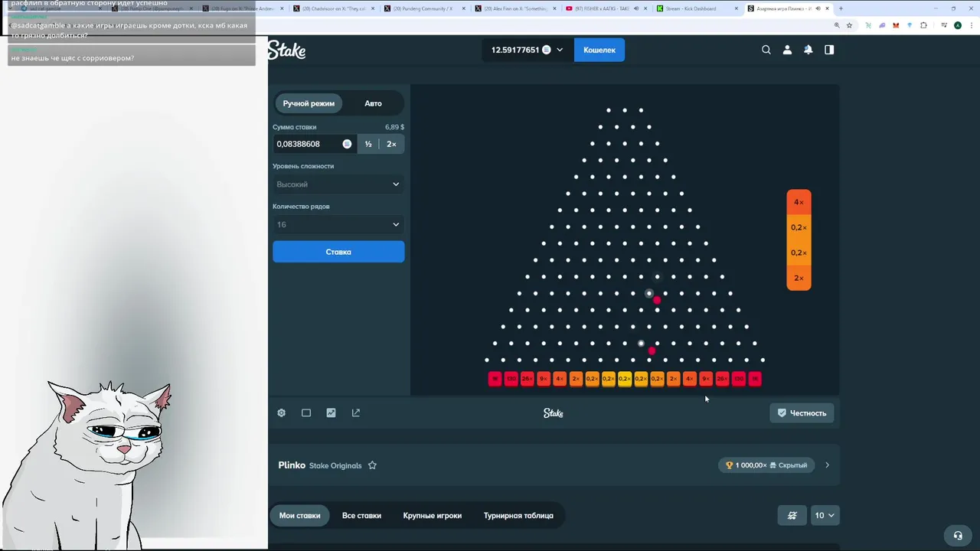This screenshot has width=980, height=551.
Task: Toggle the side panel icon in the header
Action: (829, 50)
